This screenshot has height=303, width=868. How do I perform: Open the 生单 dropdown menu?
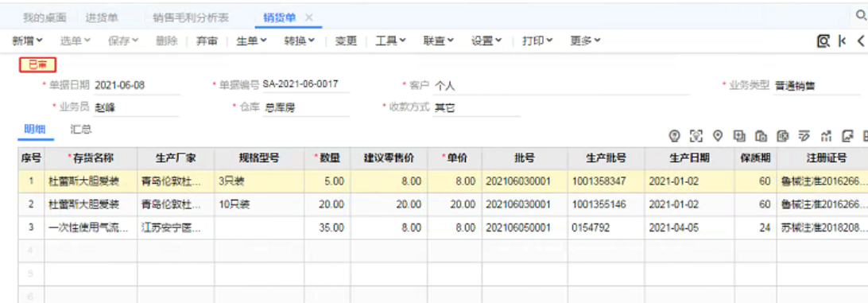tap(251, 41)
